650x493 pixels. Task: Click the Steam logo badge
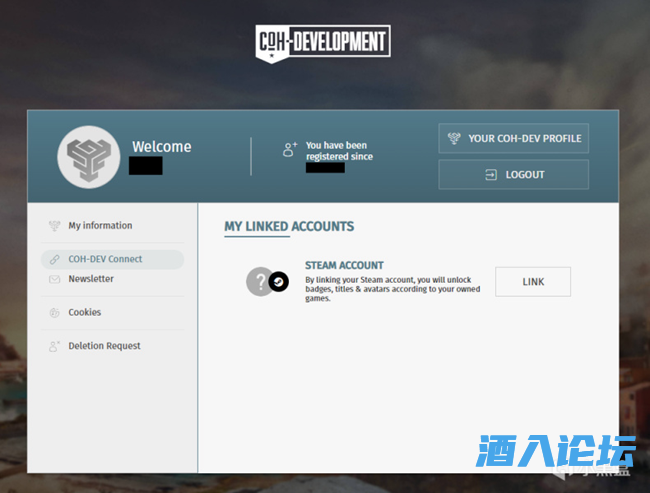pos(279,282)
